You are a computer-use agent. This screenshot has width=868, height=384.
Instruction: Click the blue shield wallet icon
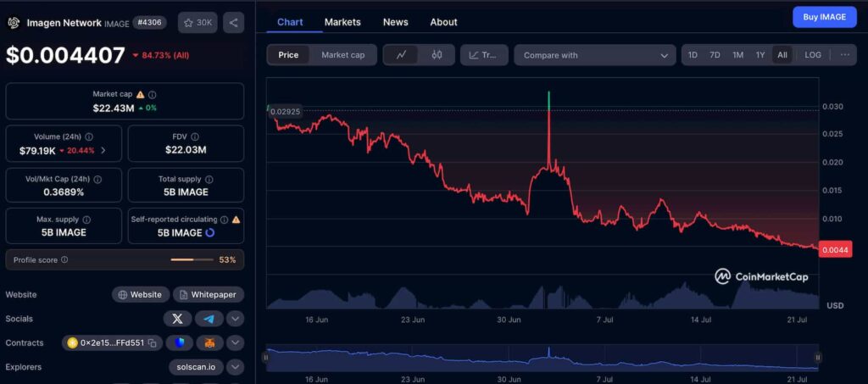coord(180,343)
